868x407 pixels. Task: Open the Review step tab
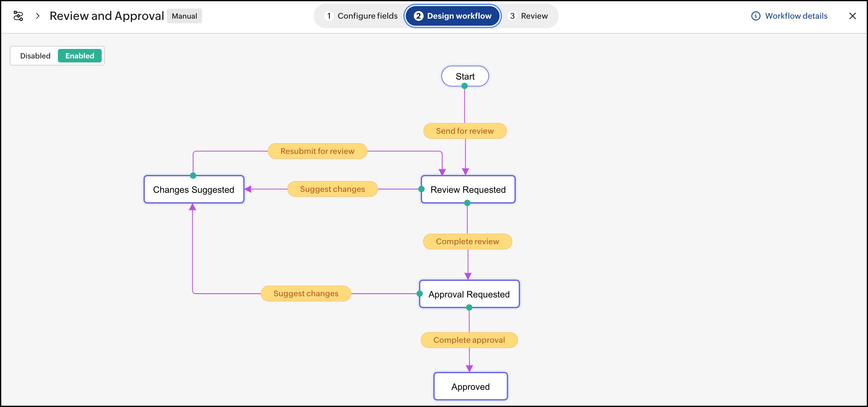[x=529, y=16]
